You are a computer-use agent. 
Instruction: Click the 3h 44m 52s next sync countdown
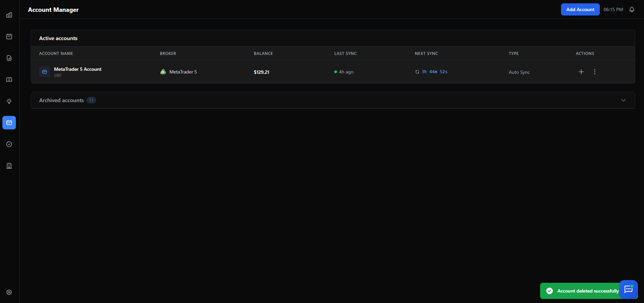[x=435, y=72]
